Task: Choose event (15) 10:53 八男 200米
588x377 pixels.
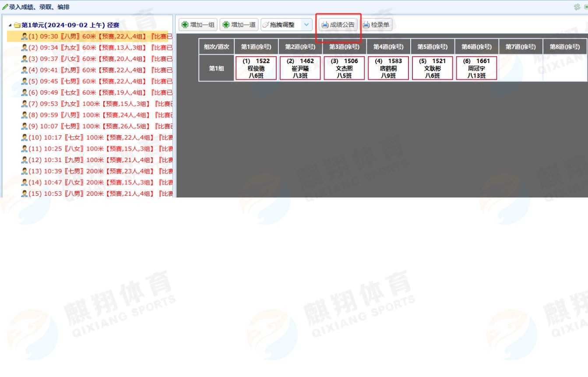Action: click(96, 194)
